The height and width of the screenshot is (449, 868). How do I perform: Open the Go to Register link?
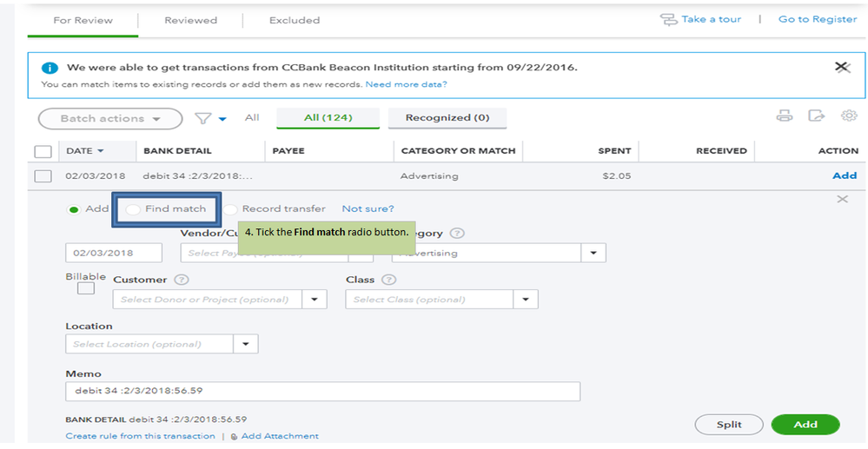coord(817,19)
